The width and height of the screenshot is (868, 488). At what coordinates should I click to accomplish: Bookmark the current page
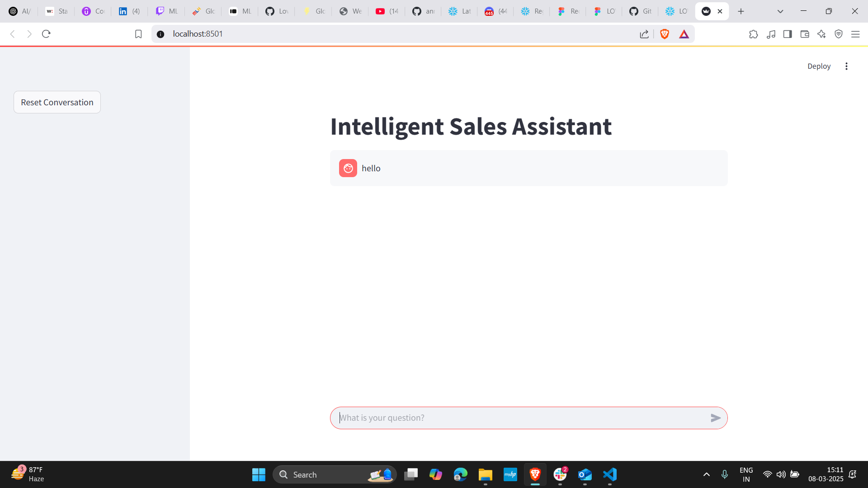pyautogui.click(x=138, y=33)
